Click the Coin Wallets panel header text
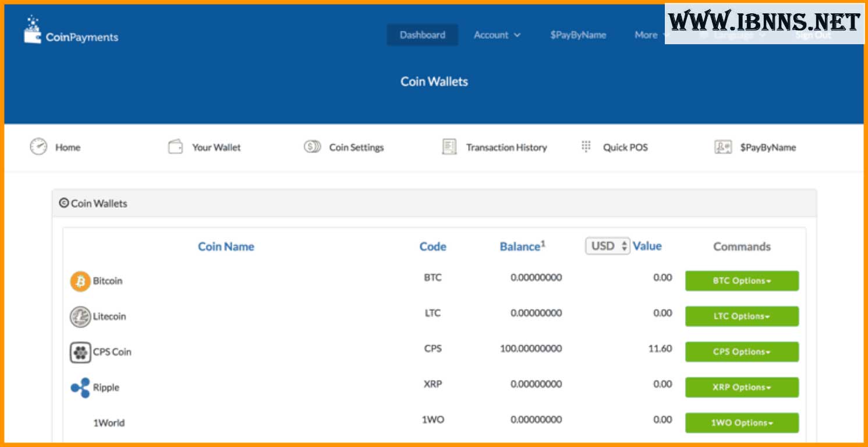 pyautogui.click(x=99, y=204)
